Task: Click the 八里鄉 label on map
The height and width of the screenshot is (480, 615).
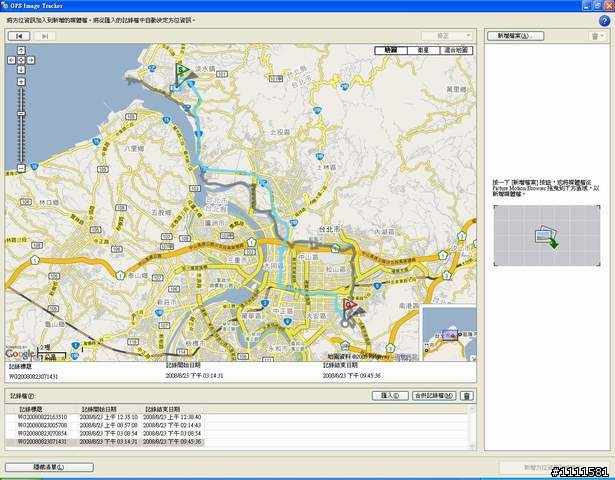Action: pos(134,148)
